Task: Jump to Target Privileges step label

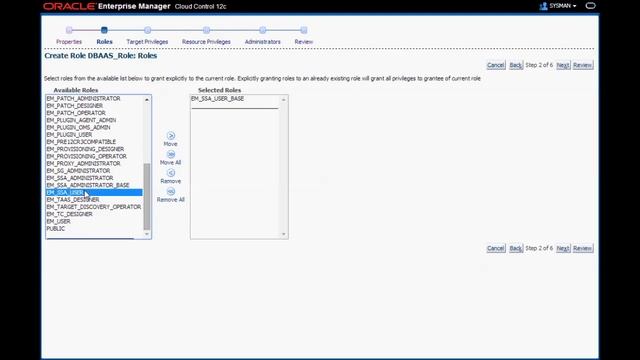Action: pyautogui.click(x=147, y=42)
